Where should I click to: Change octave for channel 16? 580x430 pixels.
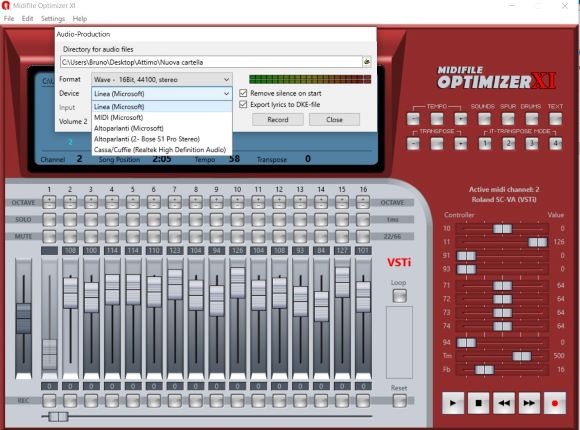(x=363, y=202)
